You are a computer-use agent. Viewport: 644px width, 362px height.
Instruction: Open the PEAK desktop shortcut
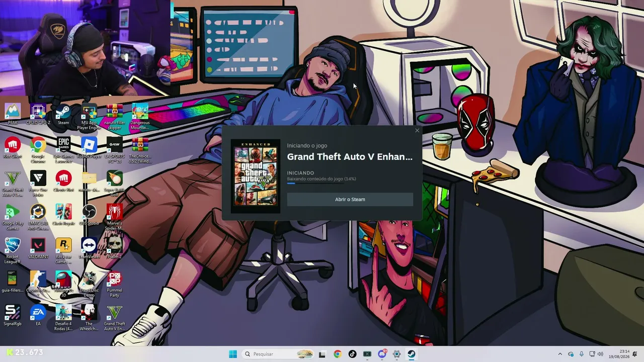[13, 114]
